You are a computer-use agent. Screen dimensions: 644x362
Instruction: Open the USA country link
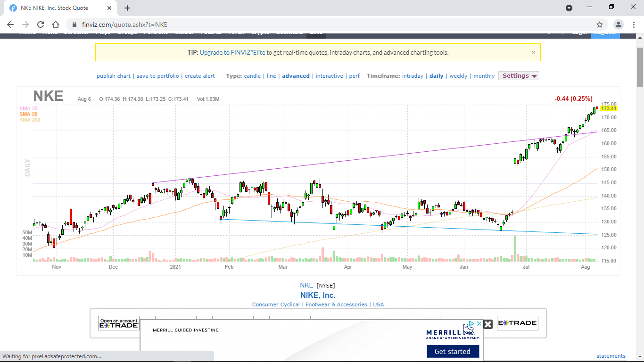pyautogui.click(x=379, y=304)
